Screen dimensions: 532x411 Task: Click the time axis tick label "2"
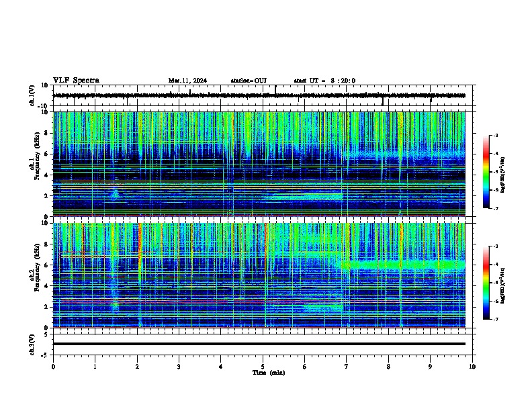pyautogui.click(x=137, y=367)
